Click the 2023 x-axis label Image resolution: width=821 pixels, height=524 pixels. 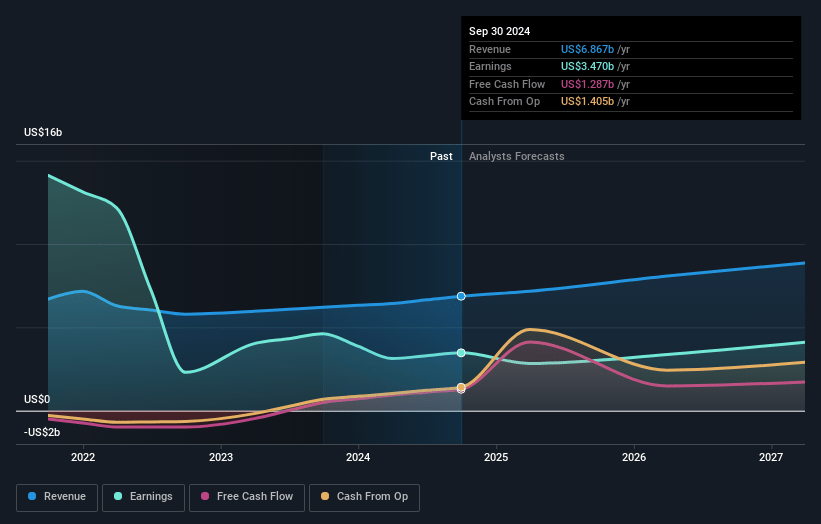click(x=221, y=458)
